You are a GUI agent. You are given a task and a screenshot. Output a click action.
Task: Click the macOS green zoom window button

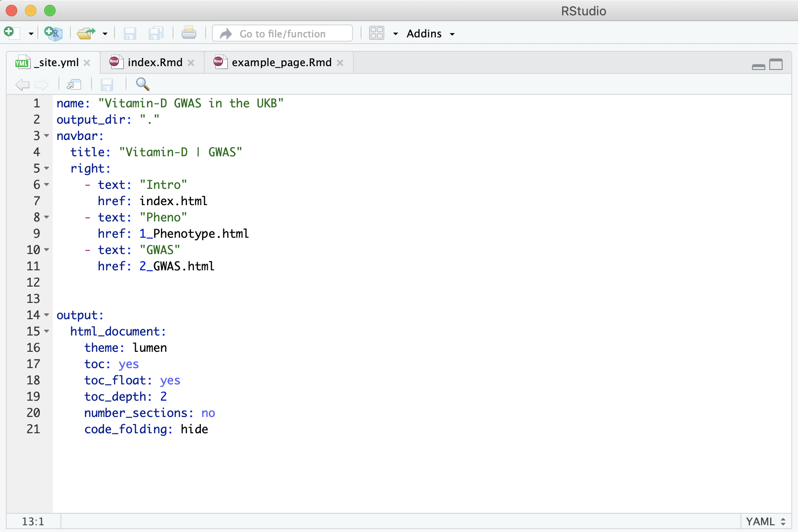click(50, 11)
